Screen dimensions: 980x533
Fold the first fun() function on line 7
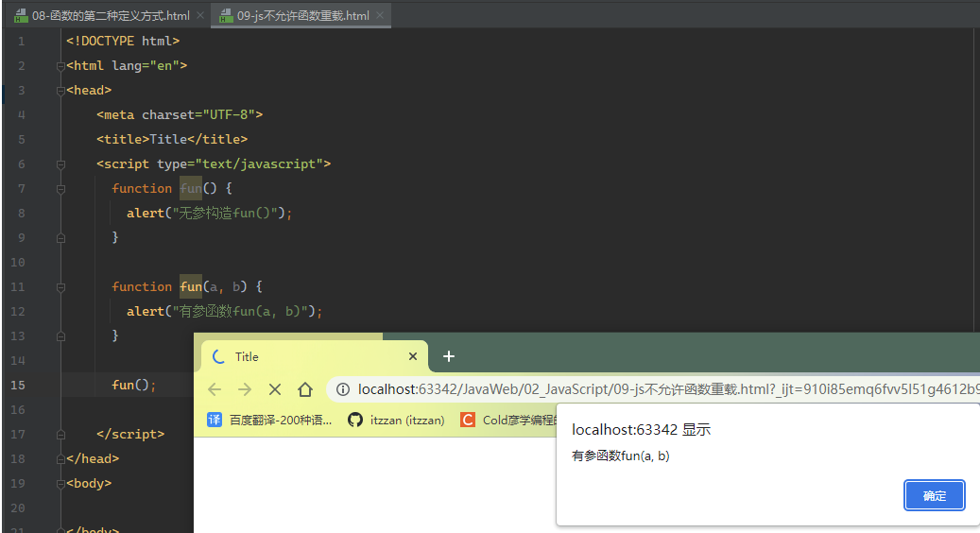click(x=60, y=189)
